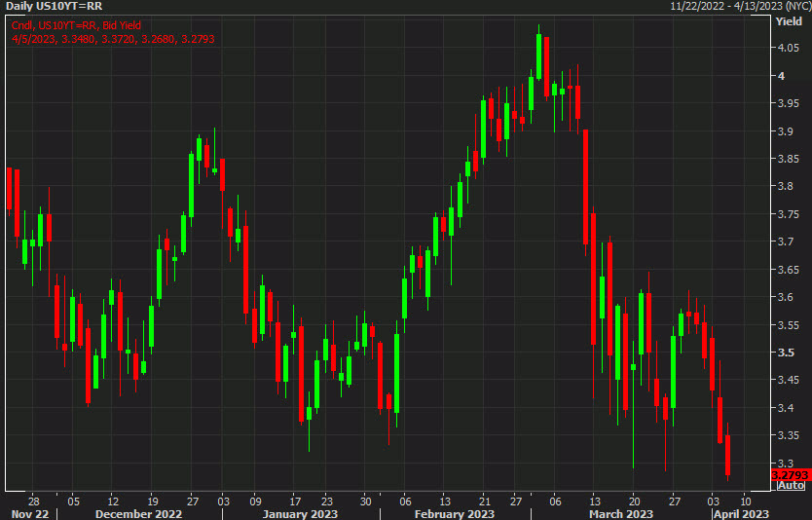Click the Yield axis header

click(789, 21)
